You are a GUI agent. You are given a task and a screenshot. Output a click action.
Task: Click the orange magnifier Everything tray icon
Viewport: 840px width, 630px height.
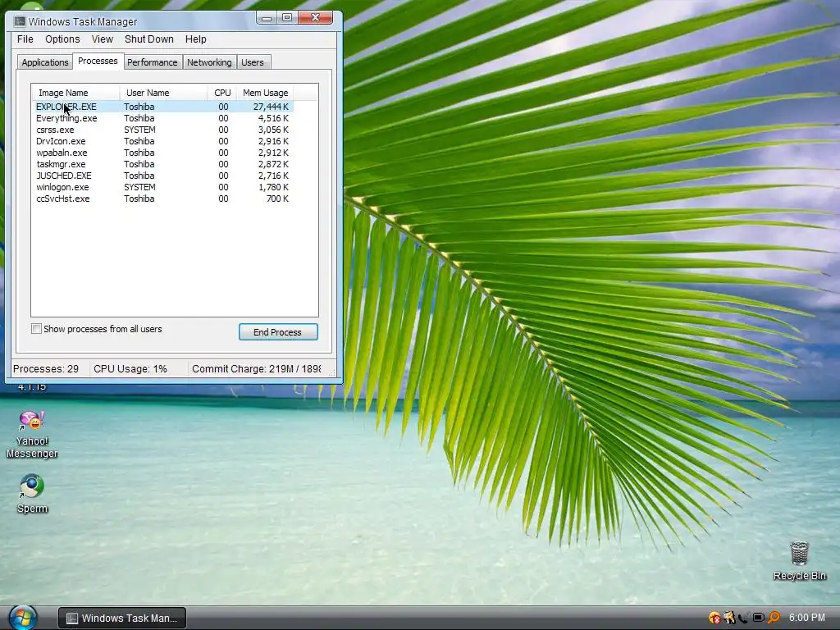774,618
